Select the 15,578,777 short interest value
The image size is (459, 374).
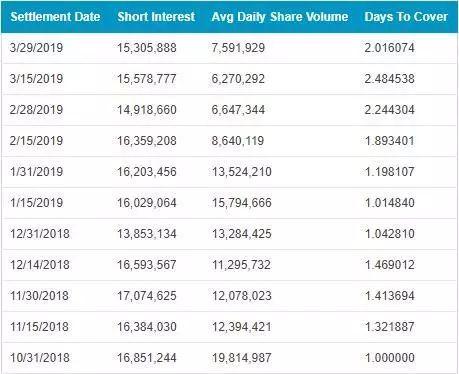point(147,79)
